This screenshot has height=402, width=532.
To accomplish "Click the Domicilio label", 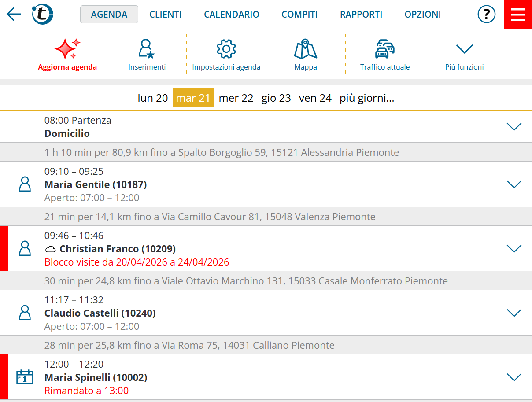I will 67,133.
